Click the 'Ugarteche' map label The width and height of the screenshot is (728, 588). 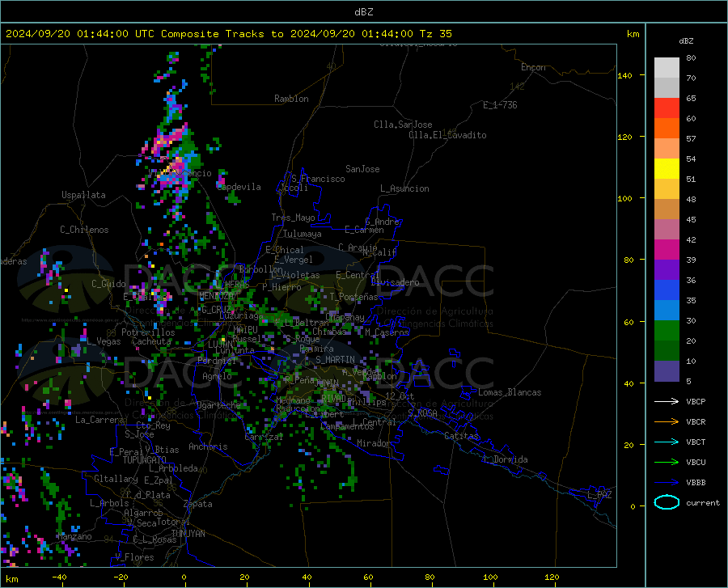click(x=218, y=405)
